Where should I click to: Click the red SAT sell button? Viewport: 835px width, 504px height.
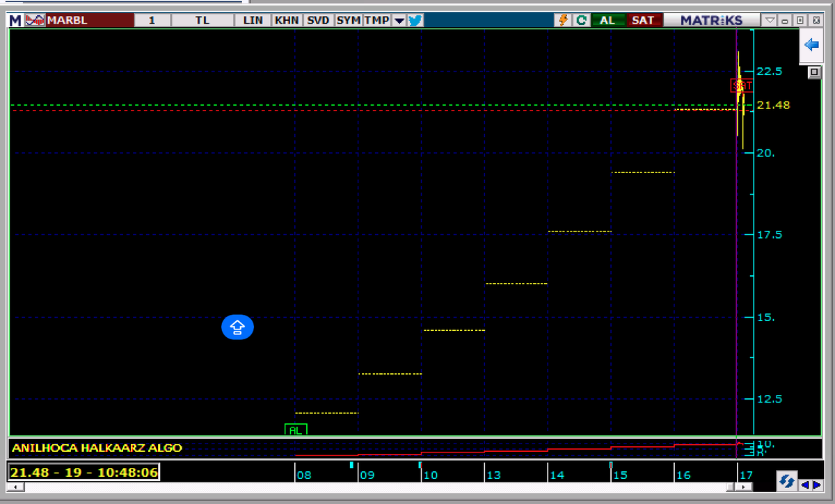pos(643,20)
